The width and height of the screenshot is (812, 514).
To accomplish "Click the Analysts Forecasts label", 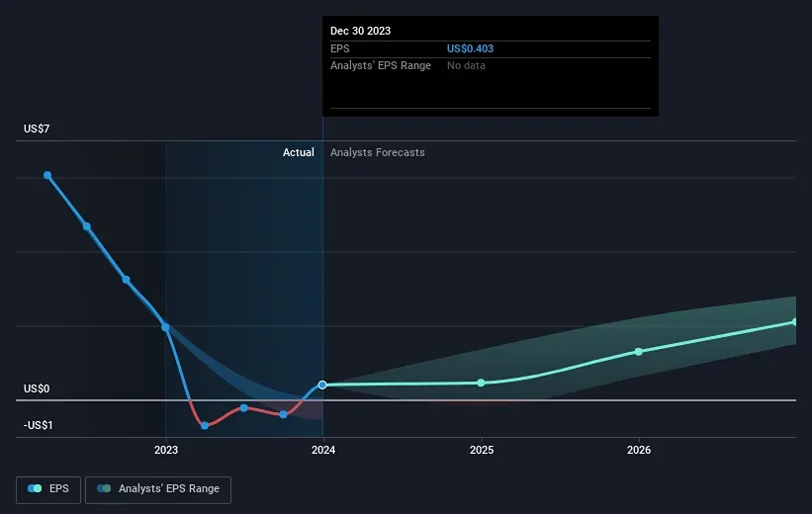I will point(377,152).
